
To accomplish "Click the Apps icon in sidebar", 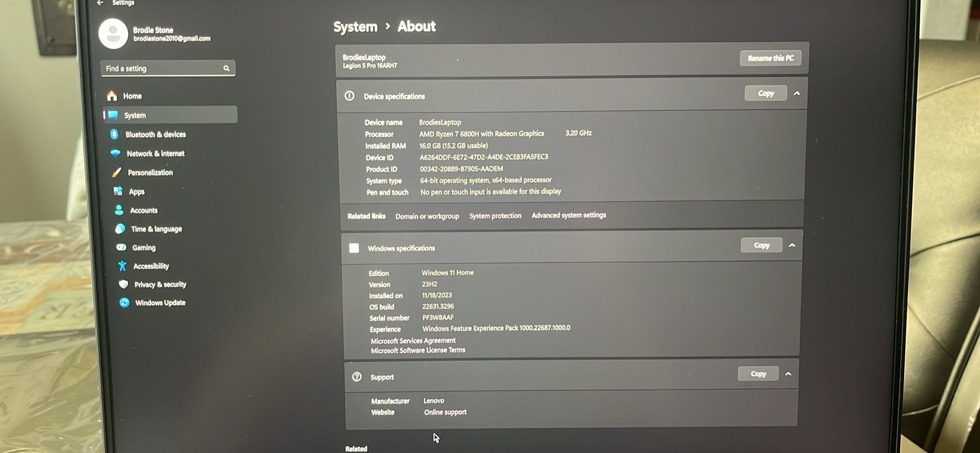I will tap(118, 191).
